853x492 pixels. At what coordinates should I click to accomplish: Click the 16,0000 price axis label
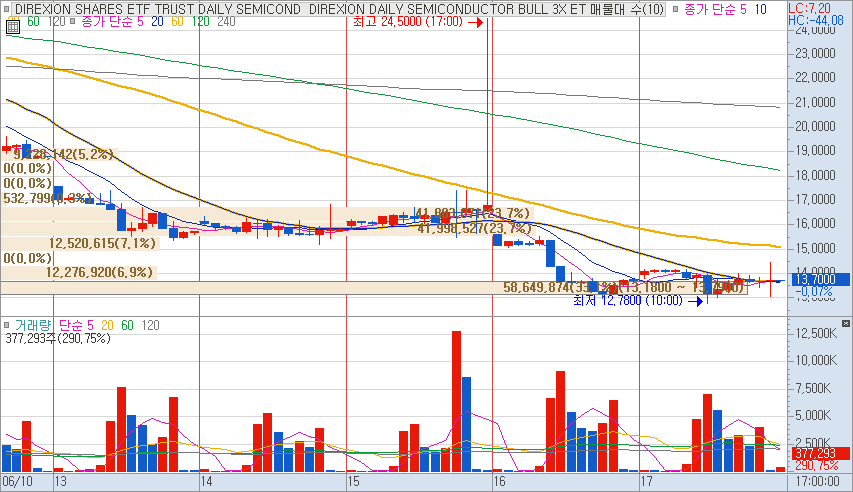click(815, 223)
